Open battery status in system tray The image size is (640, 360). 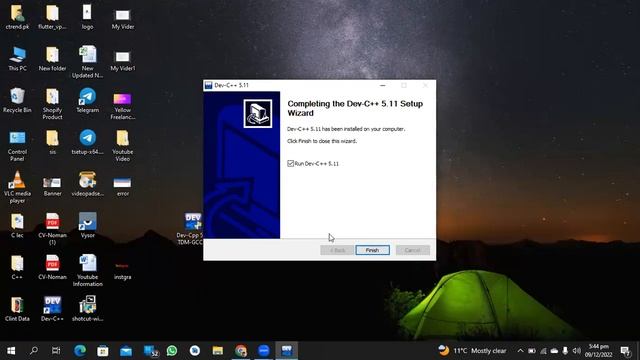(531, 351)
